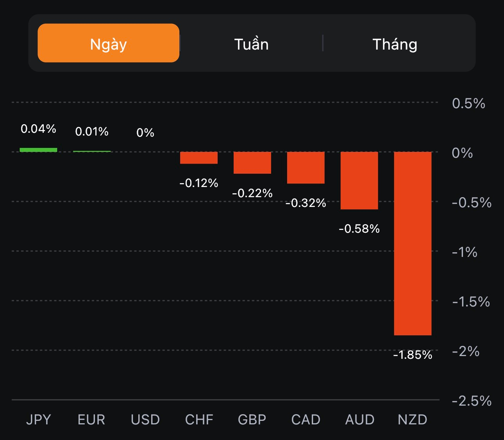Select the USD currency label
The height and width of the screenshot is (440, 504).
point(145,420)
